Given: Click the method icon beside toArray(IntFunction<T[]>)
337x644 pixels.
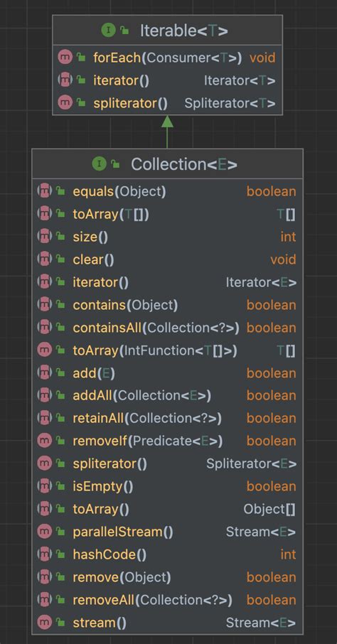Looking at the screenshot, I should click(x=44, y=350).
